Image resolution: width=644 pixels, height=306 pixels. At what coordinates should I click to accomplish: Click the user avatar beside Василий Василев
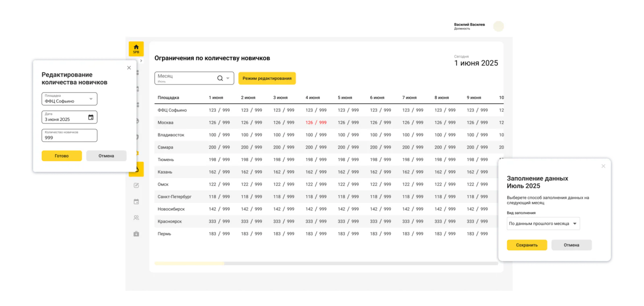tap(499, 26)
